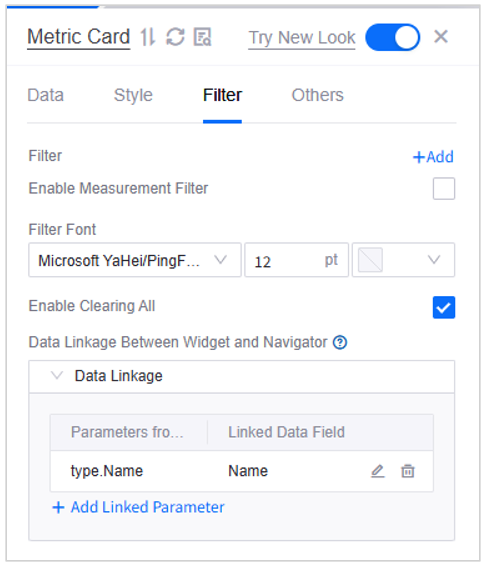Click the Name linked data field cell
This screenshot has width=487, height=568.
tap(248, 471)
